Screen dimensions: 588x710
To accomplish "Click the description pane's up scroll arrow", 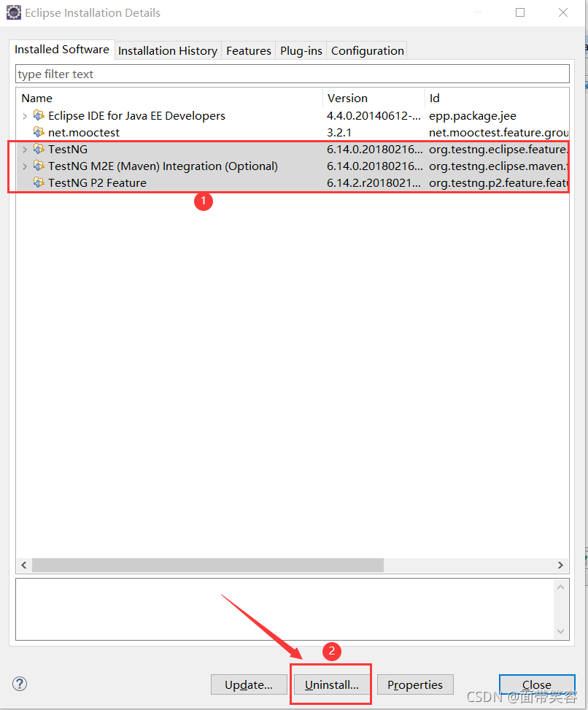I will point(560,587).
